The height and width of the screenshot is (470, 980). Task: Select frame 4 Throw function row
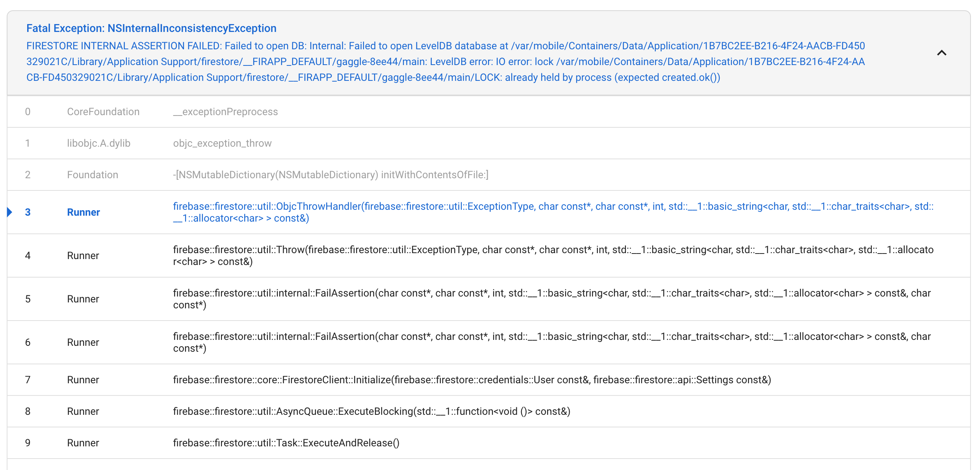tap(473, 256)
